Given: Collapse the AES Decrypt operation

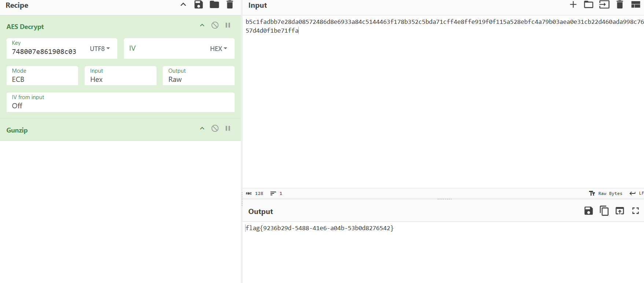Looking at the screenshot, I should coord(202,25).
